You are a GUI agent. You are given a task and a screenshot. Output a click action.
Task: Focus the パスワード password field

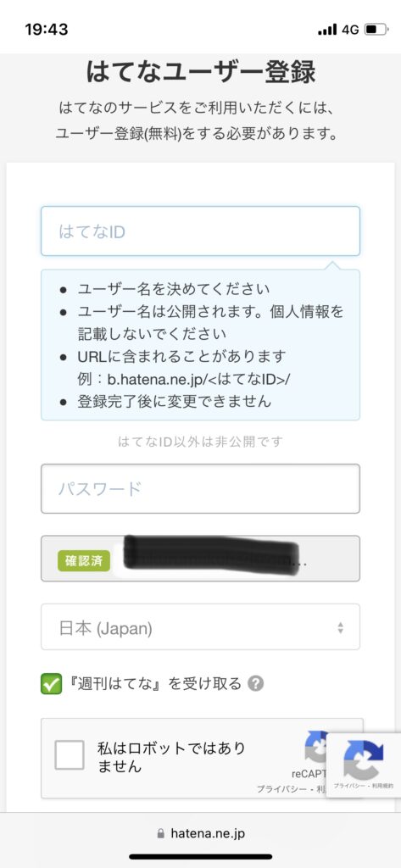click(x=200, y=489)
